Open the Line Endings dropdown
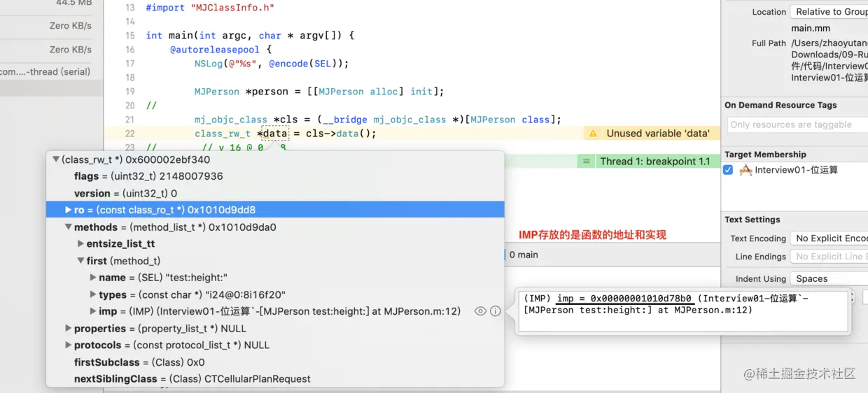This screenshot has width=868, height=393. click(829, 257)
